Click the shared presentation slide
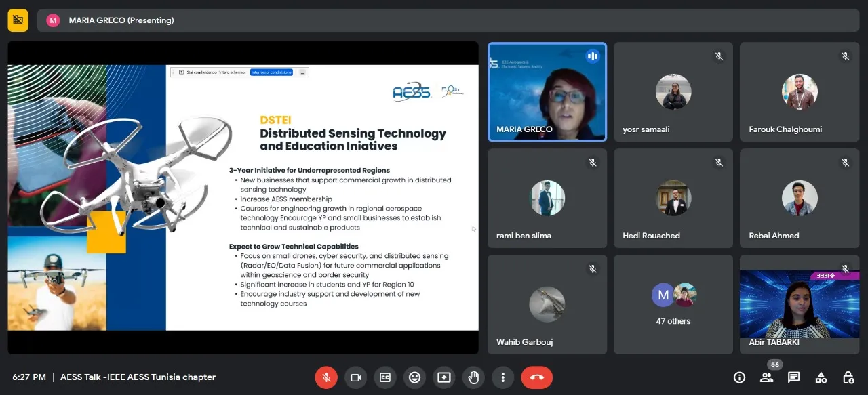Viewport: 868px width, 395px height. pyautogui.click(x=243, y=197)
